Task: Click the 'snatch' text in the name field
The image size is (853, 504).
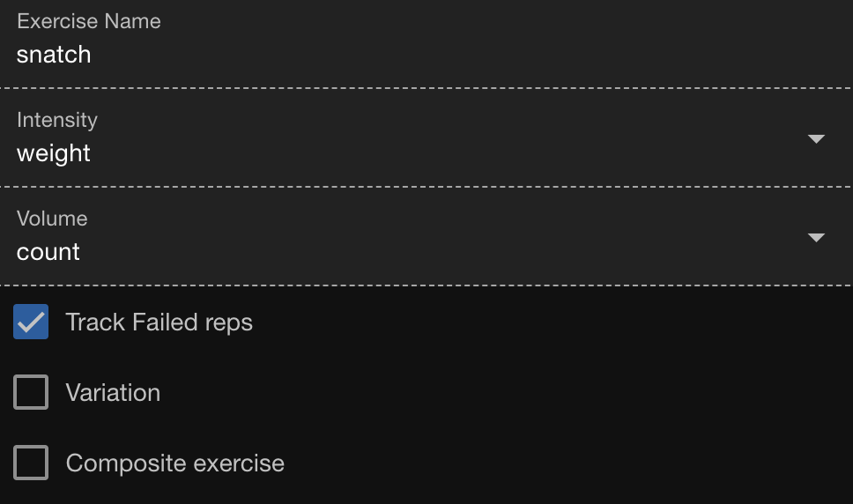Action: [x=54, y=55]
